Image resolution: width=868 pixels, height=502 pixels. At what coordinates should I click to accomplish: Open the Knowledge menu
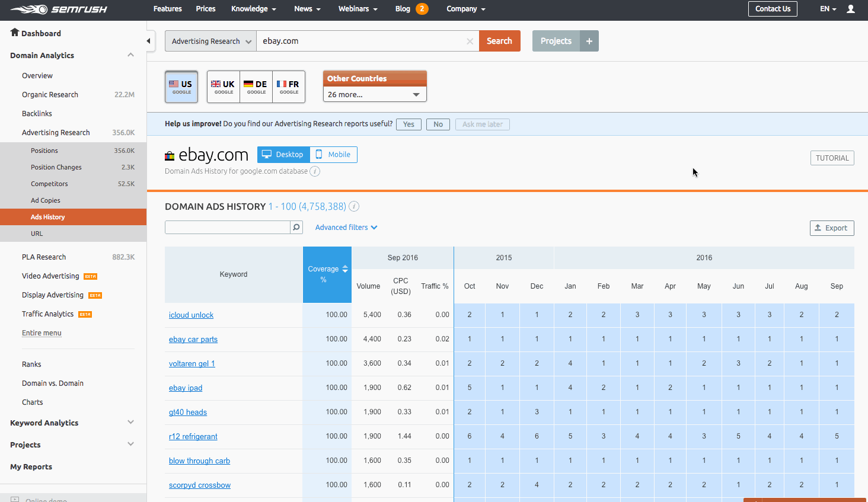[254, 9]
